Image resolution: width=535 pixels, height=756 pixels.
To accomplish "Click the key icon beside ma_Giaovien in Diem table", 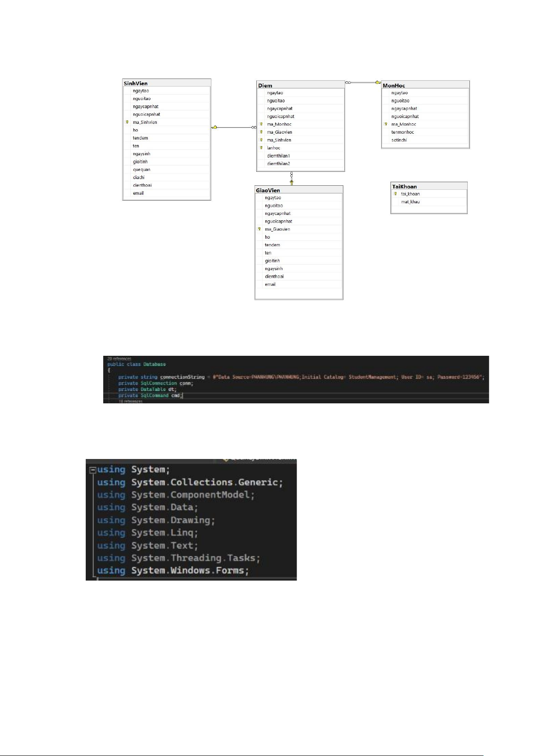I will (x=261, y=132).
